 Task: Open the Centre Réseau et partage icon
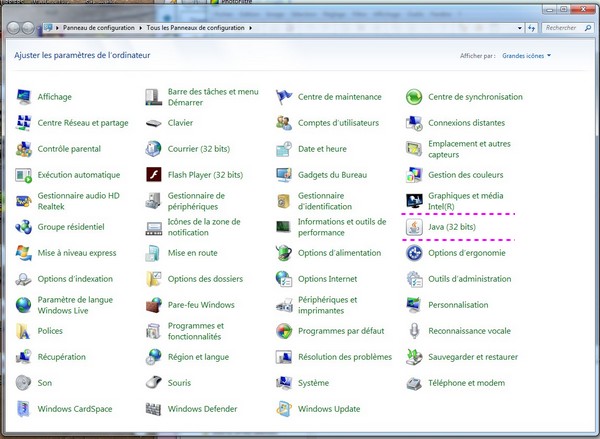pyautogui.click(x=24, y=123)
